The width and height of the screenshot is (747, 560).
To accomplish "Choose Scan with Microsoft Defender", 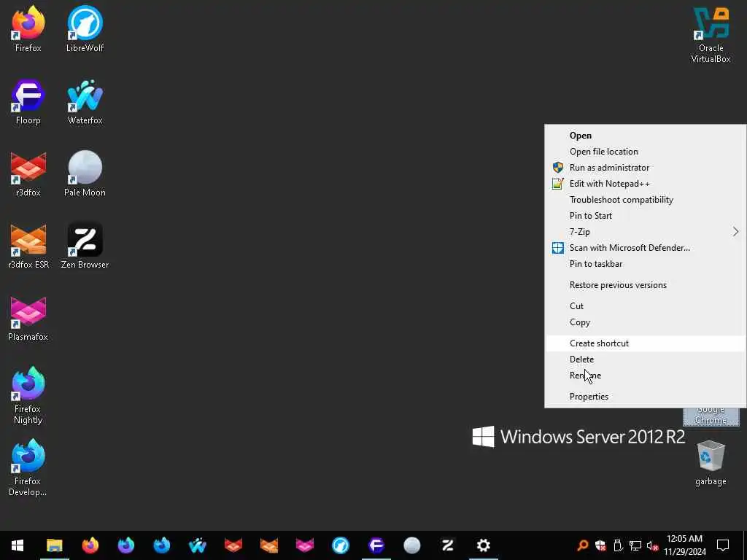I will [x=645, y=248].
